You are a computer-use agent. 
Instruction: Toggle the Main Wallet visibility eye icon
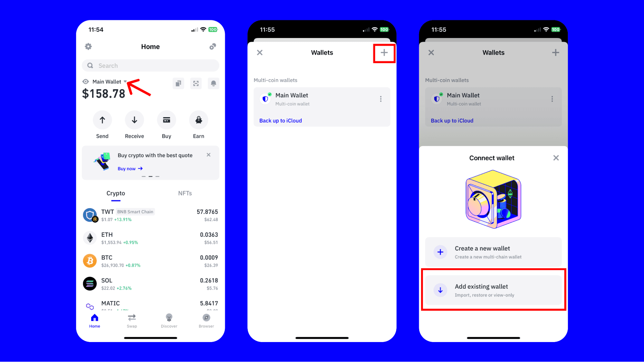tap(85, 82)
